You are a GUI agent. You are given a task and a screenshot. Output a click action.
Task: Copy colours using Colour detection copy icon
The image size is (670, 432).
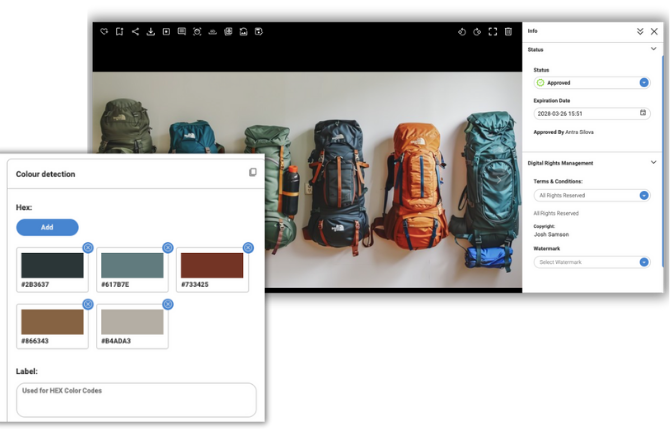pos(252,173)
